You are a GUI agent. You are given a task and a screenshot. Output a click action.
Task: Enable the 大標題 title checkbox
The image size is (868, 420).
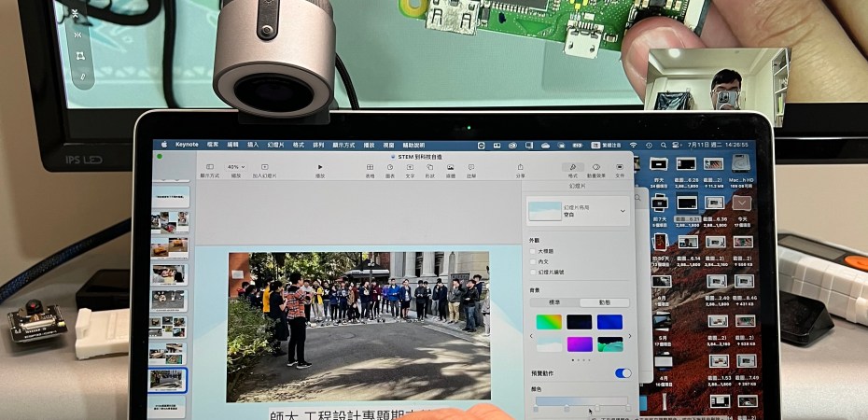(x=533, y=251)
